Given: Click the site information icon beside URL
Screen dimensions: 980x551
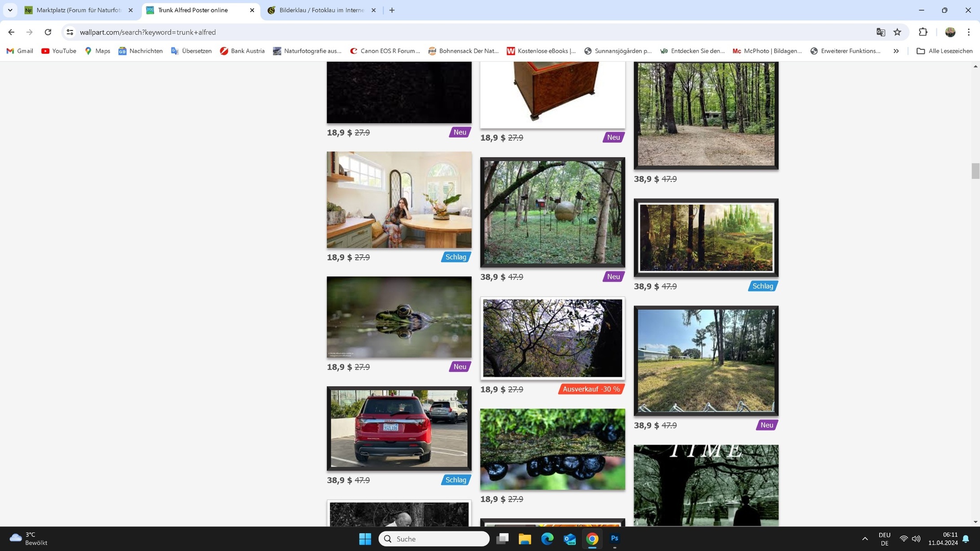Looking at the screenshot, I should coord(70,32).
